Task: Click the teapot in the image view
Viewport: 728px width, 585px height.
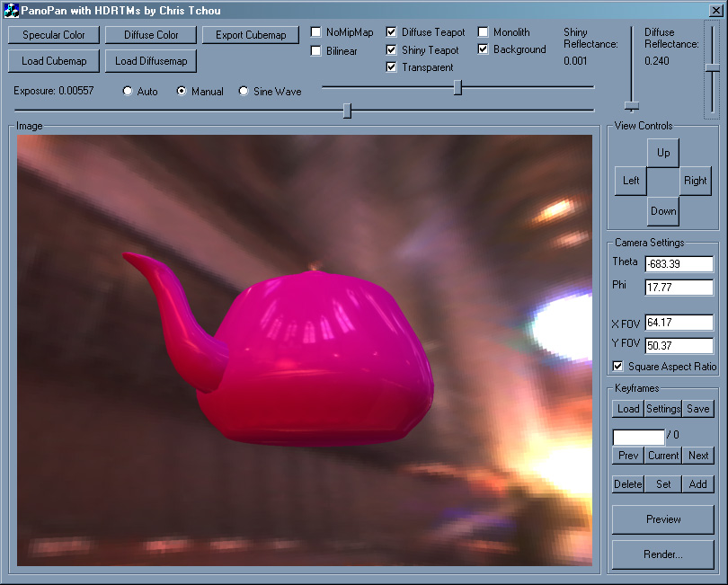Action: tap(315, 359)
